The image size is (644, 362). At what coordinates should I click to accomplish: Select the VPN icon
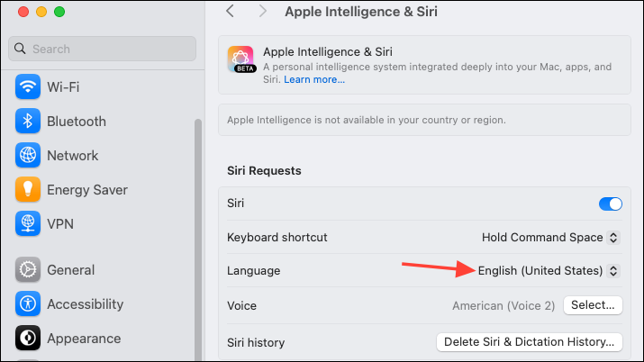pyautogui.click(x=28, y=223)
